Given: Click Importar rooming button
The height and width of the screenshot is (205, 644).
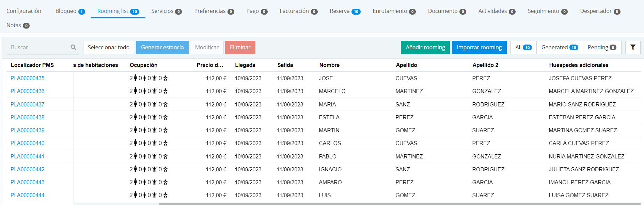Looking at the screenshot, I should 479,47.
